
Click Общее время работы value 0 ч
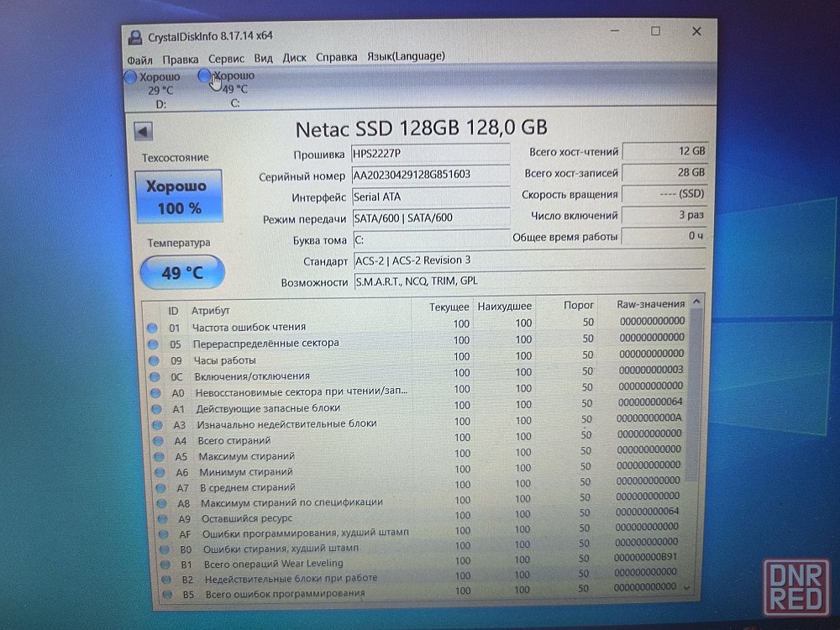664,236
